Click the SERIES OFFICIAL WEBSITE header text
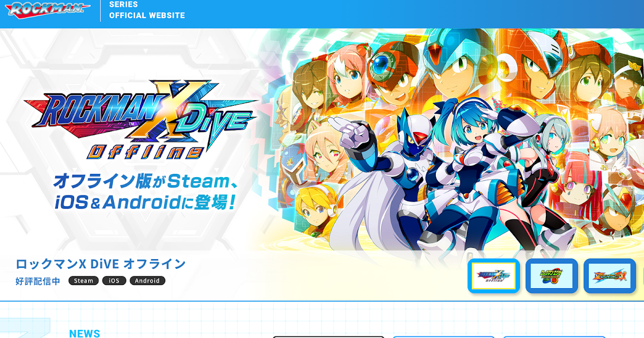The height and width of the screenshot is (338, 644). [x=147, y=10]
